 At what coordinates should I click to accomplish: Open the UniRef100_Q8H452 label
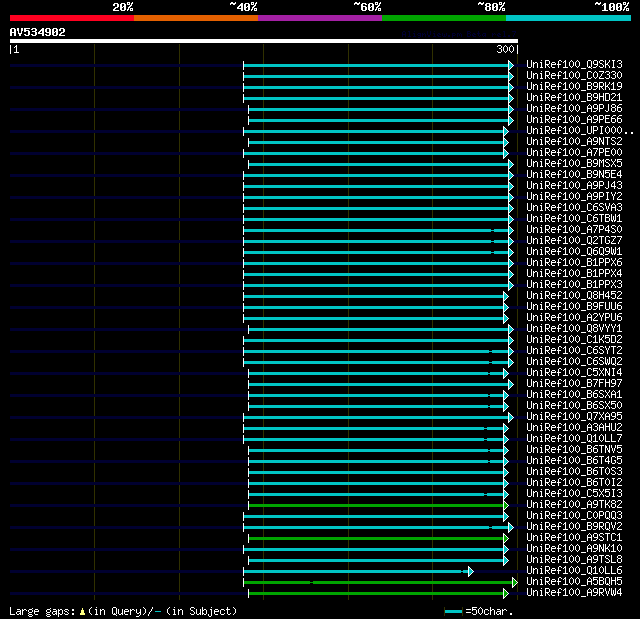coord(574,296)
